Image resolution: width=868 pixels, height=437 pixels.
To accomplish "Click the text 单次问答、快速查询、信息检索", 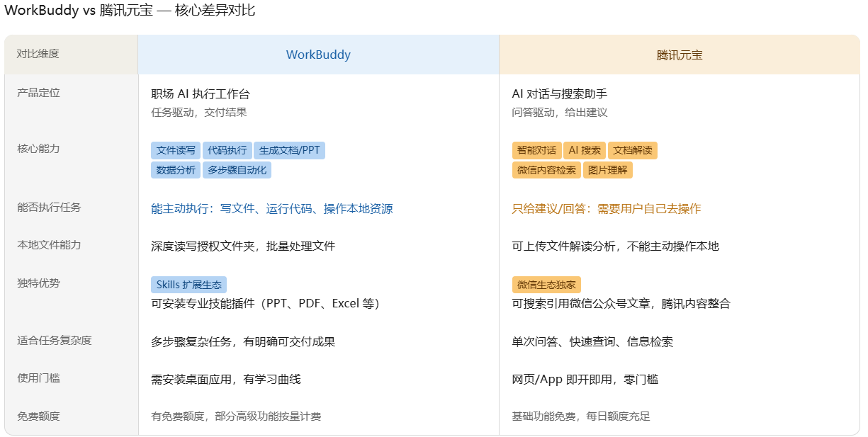I will tap(592, 342).
